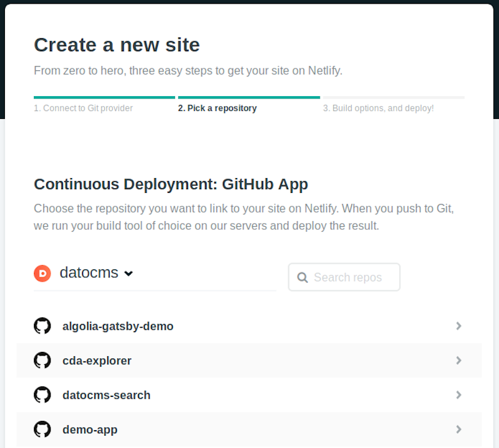499x448 pixels.
Task: Select the Pick a repository step
Action: point(217,108)
